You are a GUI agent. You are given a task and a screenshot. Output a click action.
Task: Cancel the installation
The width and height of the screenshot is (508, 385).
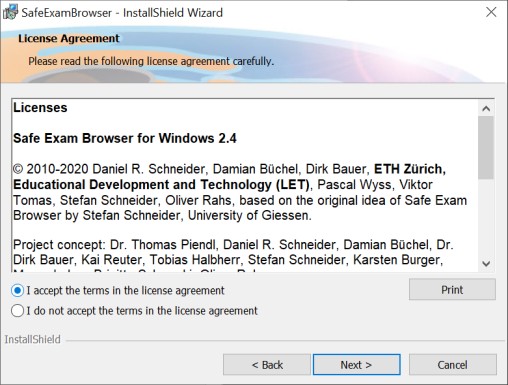pos(452,365)
